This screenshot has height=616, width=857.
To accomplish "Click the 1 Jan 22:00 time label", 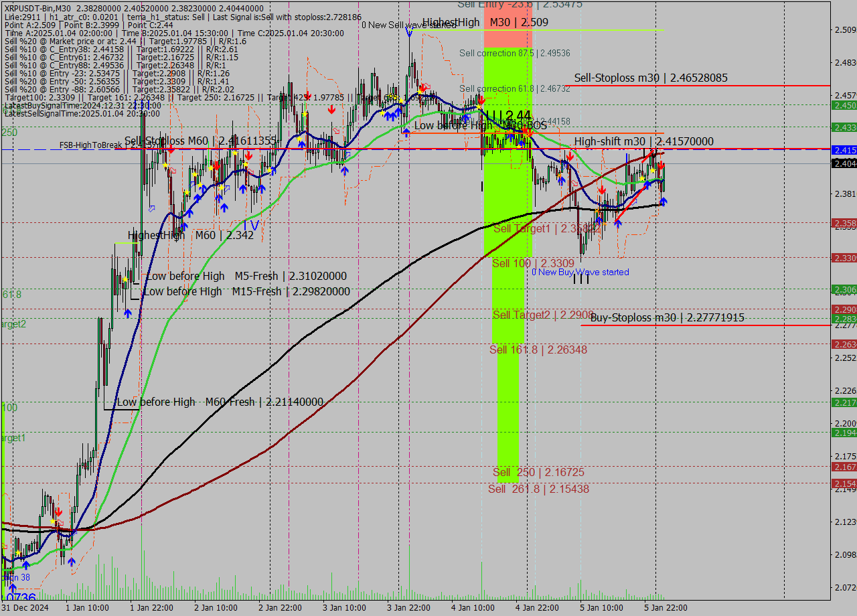I will 152,608.
